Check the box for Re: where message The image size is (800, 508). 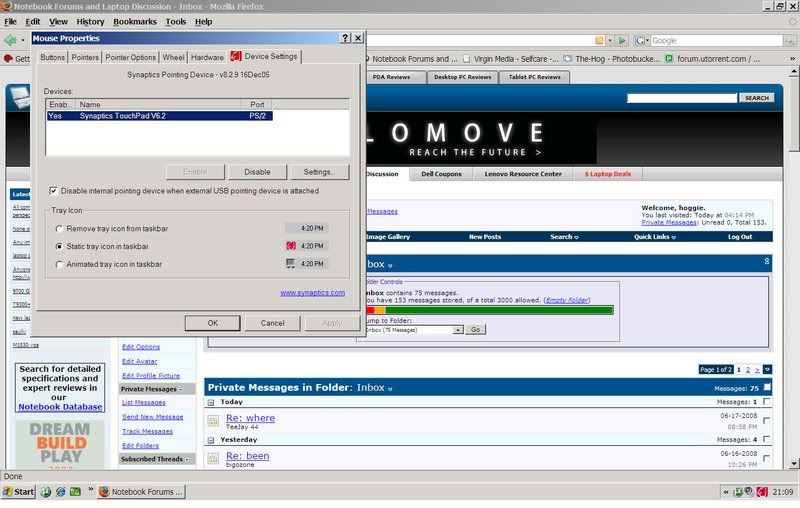[x=766, y=421]
